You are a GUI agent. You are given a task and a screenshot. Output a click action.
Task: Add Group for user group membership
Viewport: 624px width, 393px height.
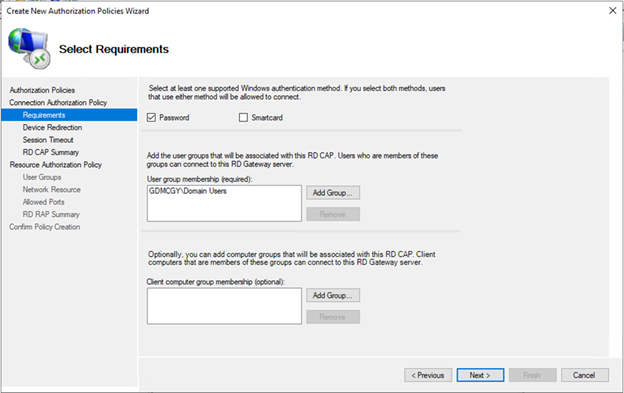click(x=333, y=193)
